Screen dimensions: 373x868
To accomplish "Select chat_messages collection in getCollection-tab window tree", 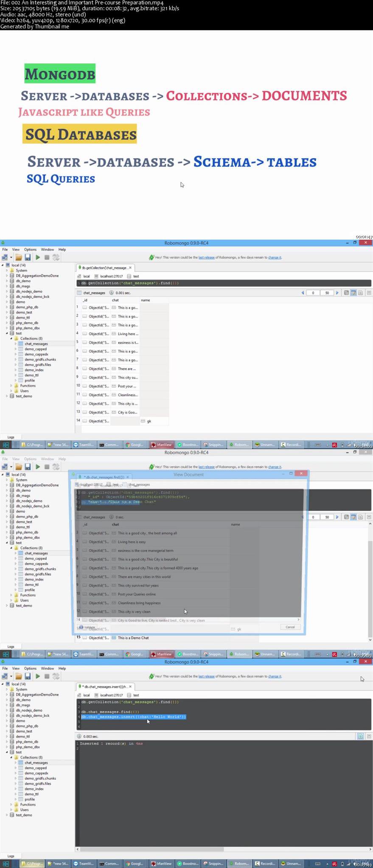I will click(36, 344).
